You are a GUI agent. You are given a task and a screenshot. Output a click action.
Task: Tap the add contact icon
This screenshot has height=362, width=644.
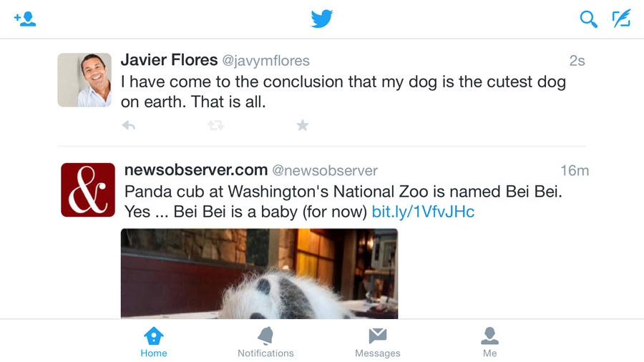[25, 19]
